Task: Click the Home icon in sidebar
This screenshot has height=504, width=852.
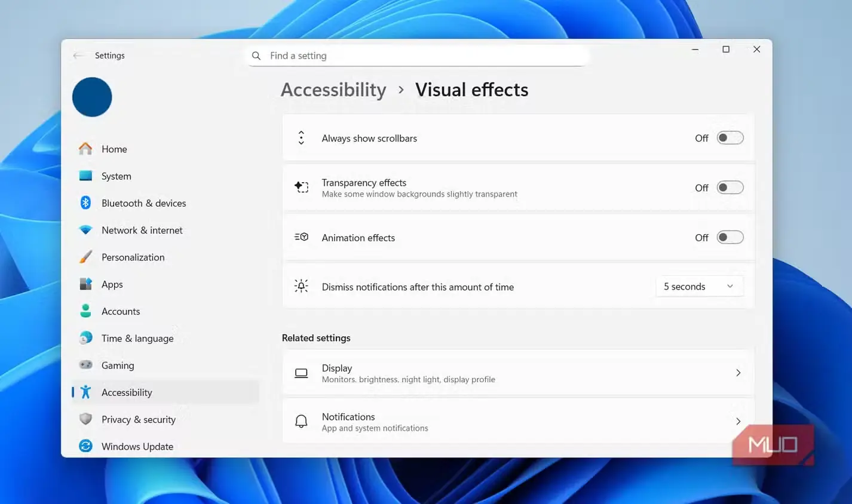Action: (85, 149)
